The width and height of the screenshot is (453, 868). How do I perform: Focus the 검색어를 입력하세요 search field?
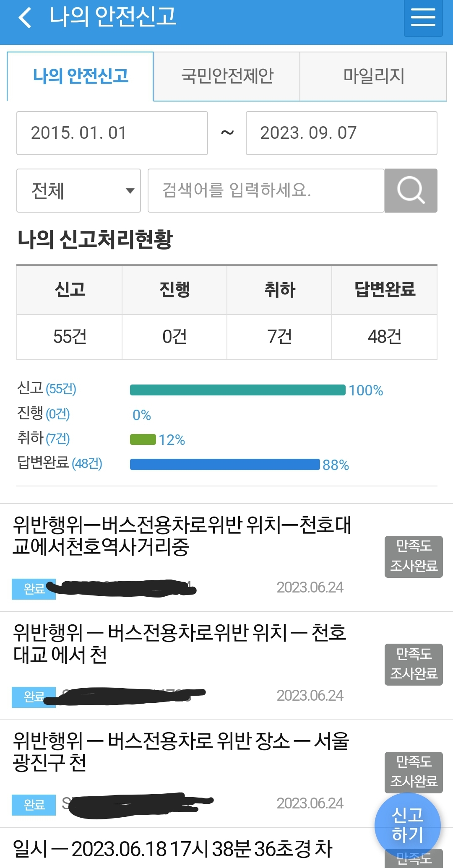pos(266,190)
